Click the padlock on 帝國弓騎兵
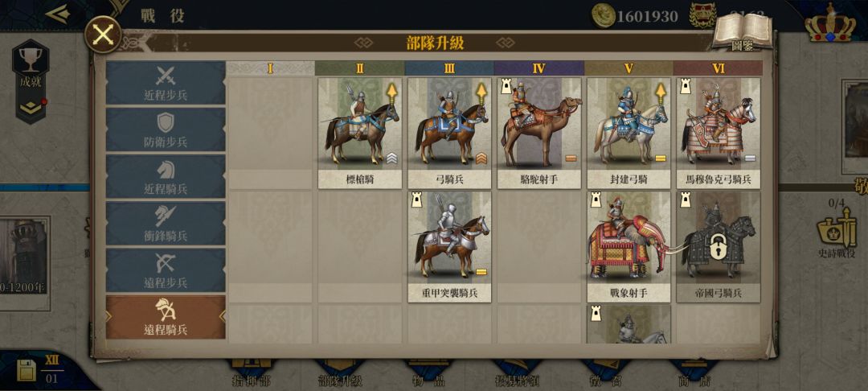The image size is (868, 391). click(x=719, y=248)
